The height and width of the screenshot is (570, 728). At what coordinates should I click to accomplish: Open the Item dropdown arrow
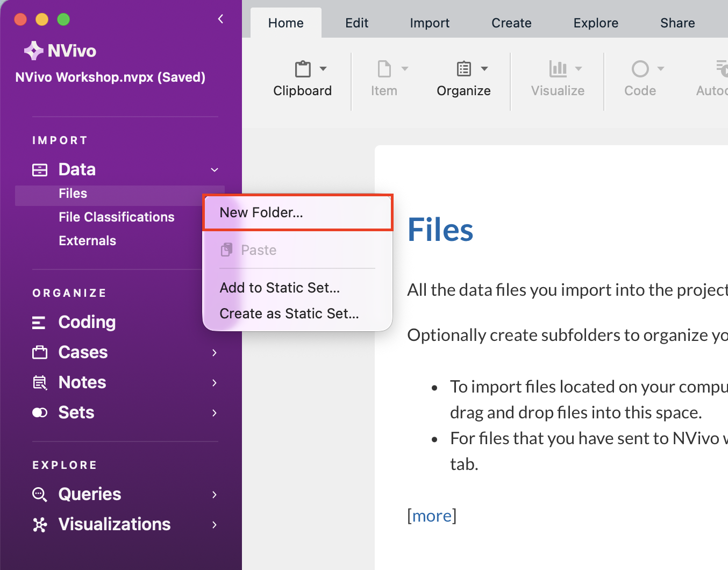pos(405,69)
